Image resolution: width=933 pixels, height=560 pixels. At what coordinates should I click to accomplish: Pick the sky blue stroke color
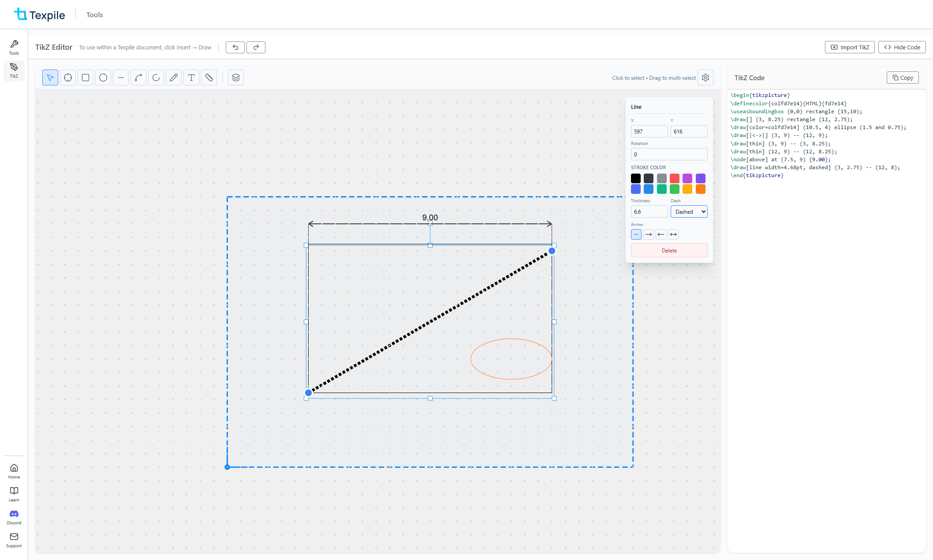[x=649, y=189]
